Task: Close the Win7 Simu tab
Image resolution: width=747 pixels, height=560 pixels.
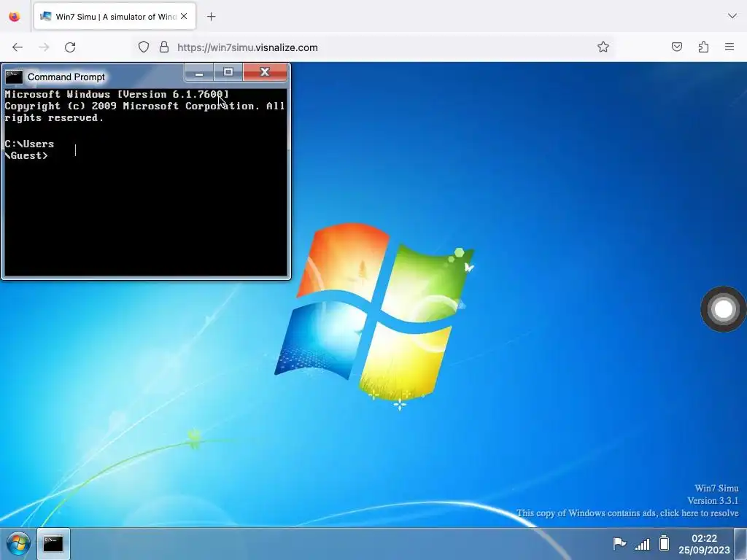Action: 184,16
